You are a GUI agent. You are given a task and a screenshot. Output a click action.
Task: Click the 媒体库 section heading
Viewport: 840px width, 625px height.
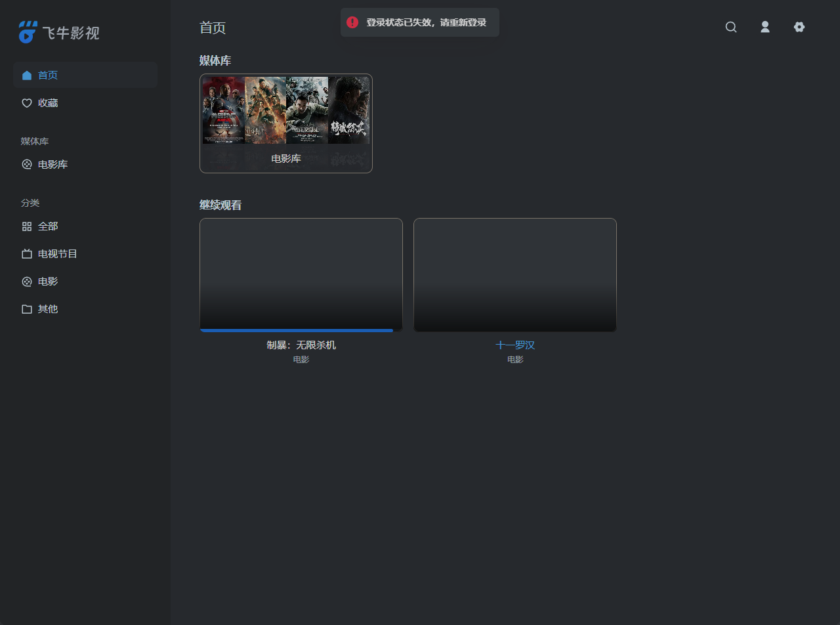click(215, 61)
